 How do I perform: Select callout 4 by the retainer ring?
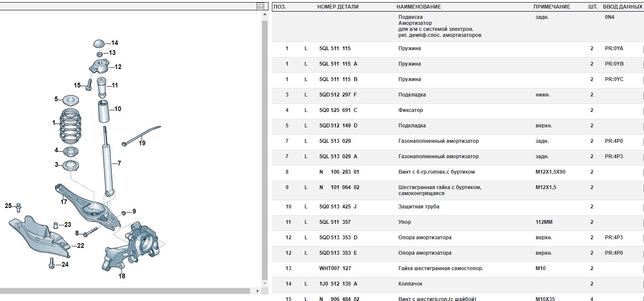56,150
